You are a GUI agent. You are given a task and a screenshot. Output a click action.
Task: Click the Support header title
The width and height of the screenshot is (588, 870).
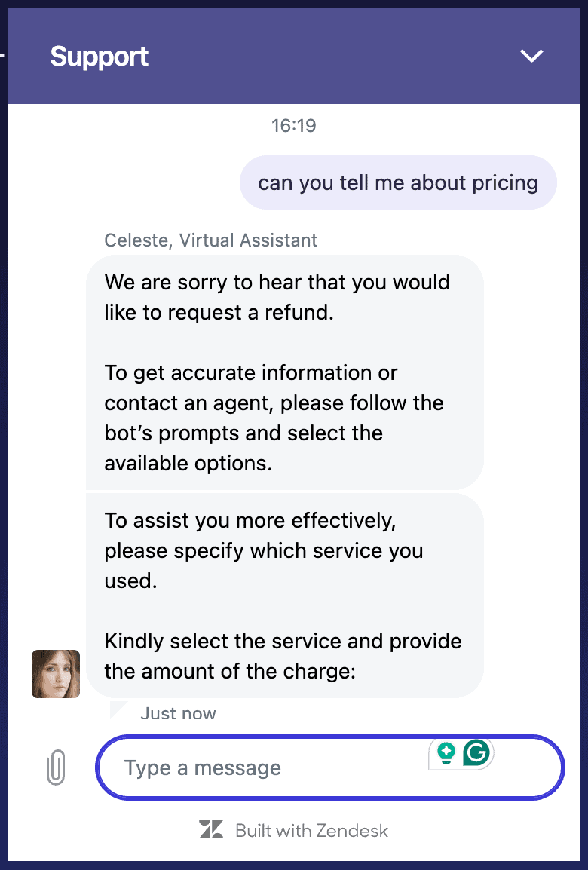click(x=100, y=57)
